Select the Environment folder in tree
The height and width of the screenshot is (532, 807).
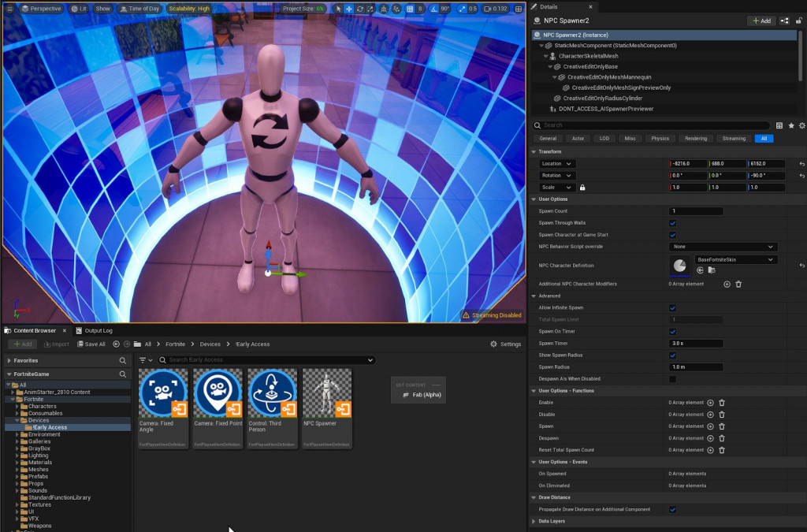coord(44,435)
